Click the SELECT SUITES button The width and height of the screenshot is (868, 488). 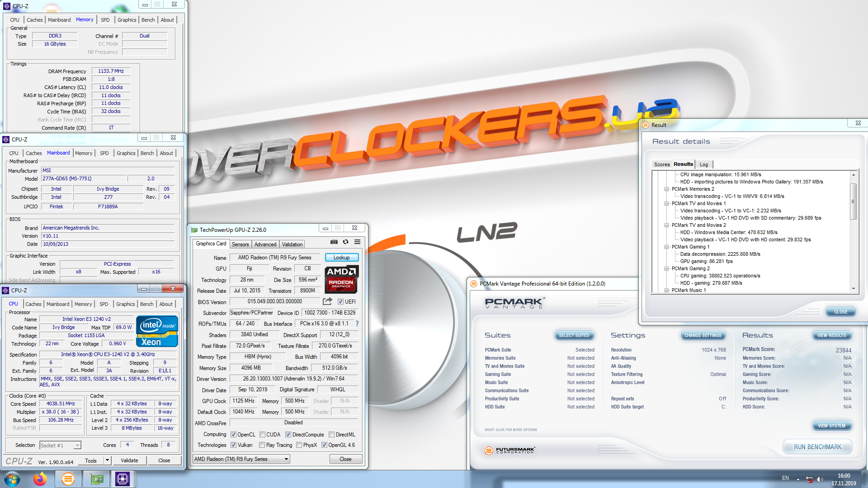pyautogui.click(x=574, y=335)
